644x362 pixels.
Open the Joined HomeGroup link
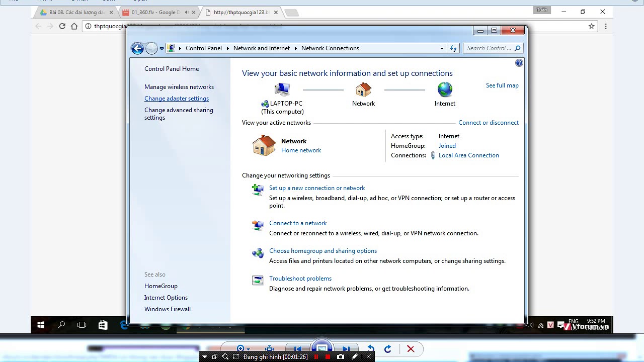(x=447, y=146)
